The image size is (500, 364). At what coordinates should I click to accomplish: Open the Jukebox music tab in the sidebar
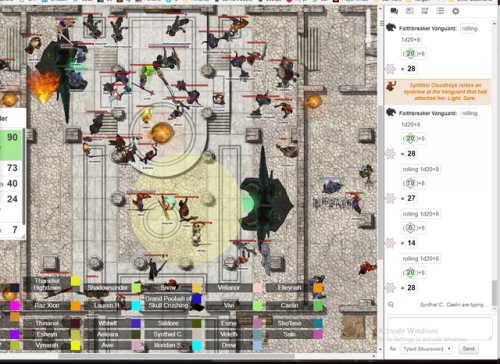[x=425, y=11]
